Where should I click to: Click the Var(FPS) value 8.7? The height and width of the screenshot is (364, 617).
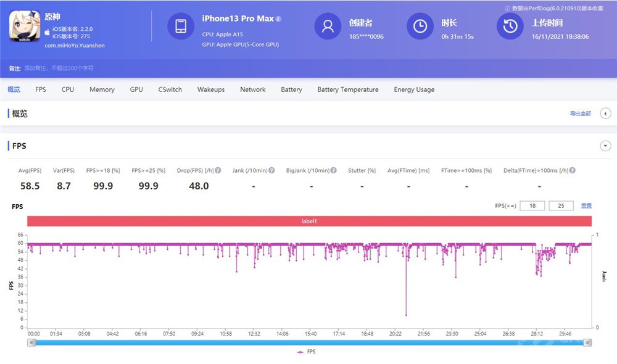point(64,186)
